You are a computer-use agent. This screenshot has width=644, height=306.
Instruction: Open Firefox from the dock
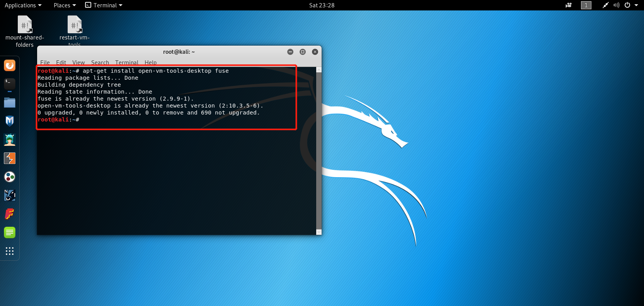[x=10, y=65]
